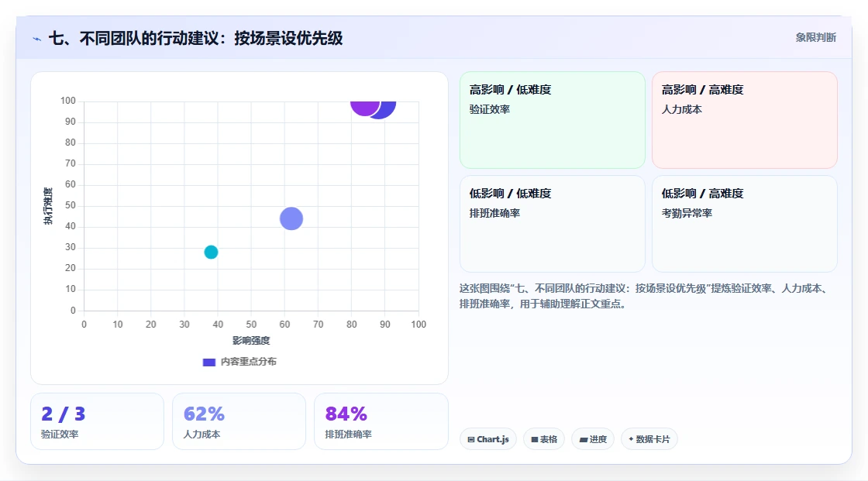The width and height of the screenshot is (868, 481).
Task: Select the 84% 排班准确率 stat card
Action: [x=381, y=421]
